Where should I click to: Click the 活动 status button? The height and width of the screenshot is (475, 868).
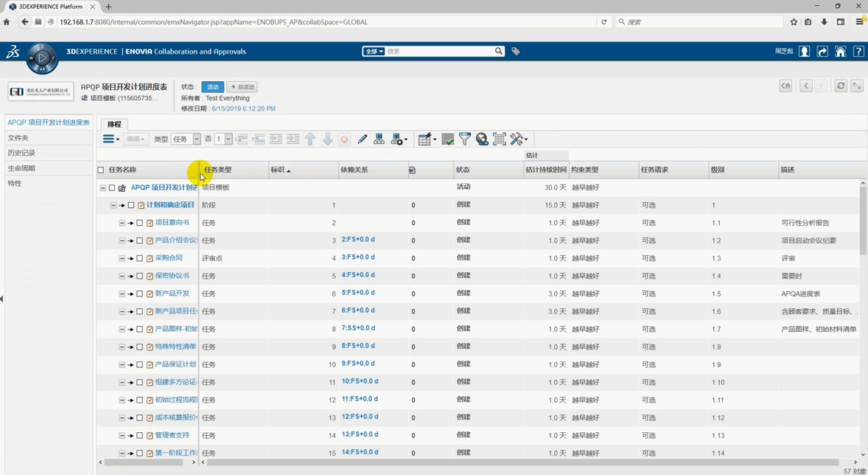coord(213,87)
